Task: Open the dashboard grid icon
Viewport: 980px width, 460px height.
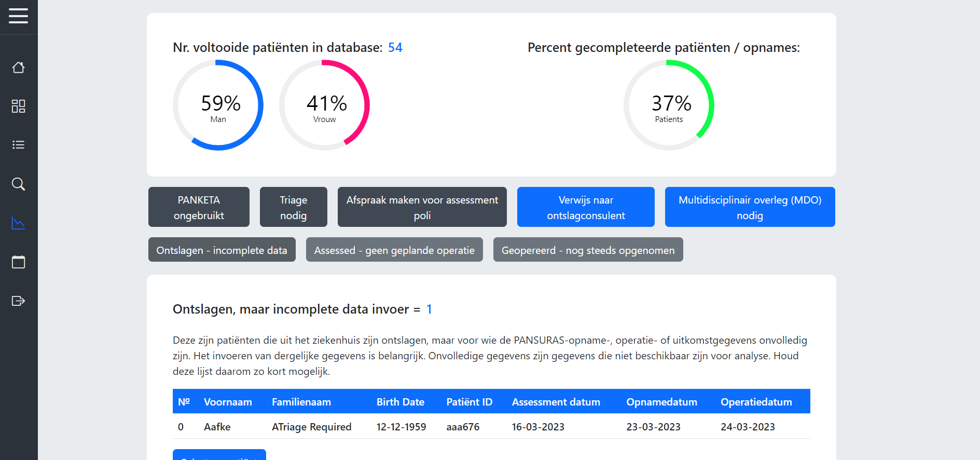Action: pyautogui.click(x=19, y=106)
